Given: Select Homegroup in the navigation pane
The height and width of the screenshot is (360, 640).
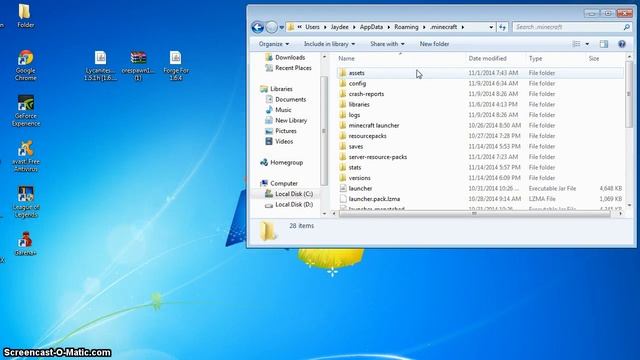Looking at the screenshot, I should (x=282, y=162).
